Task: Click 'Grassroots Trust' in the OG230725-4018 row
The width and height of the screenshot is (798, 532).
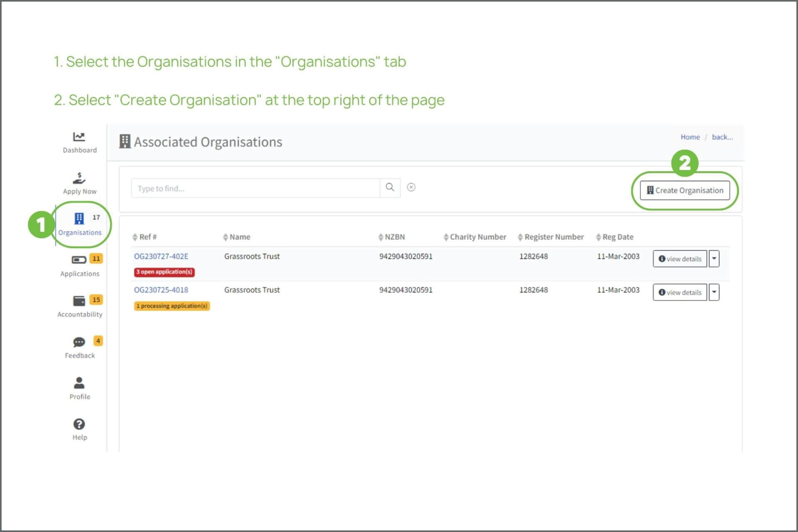Action: click(x=252, y=290)
